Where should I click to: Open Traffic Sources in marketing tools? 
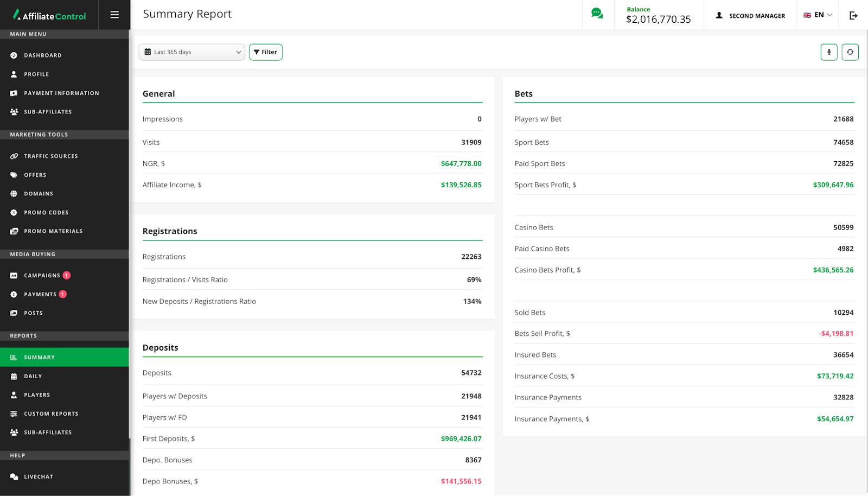[x=51, y=156]
